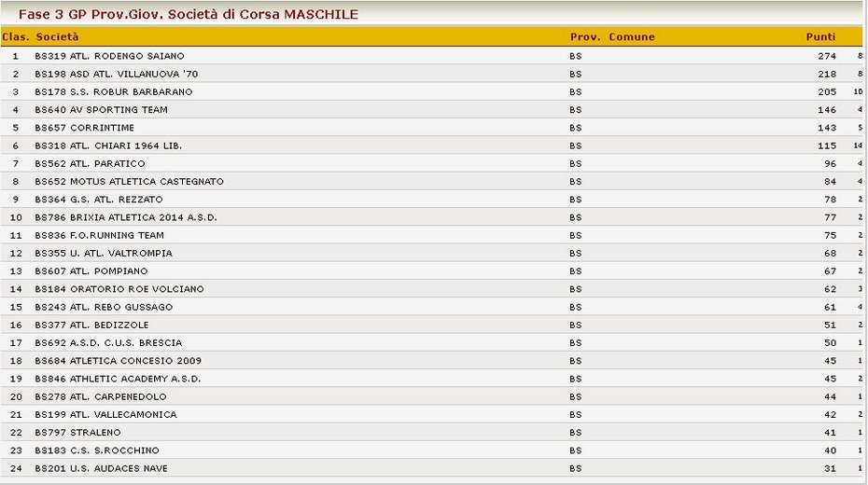The image size is (868, 485).
Task: Click the Comune column header
Action: coord(632,37)
